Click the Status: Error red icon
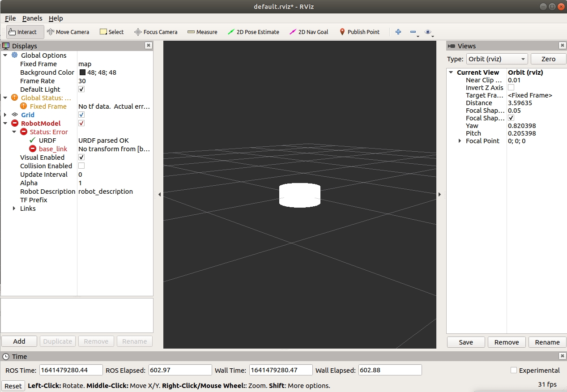Screen dimensions: 567x392 point(23,132)
